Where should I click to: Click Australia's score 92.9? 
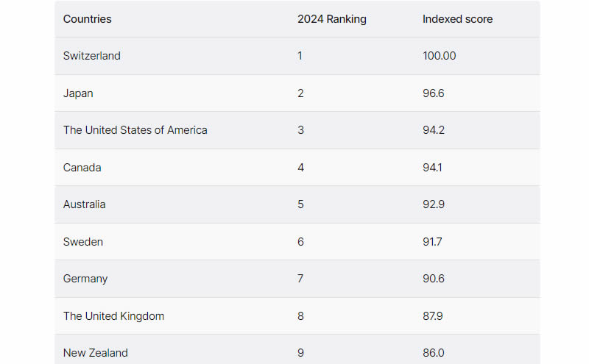[434, 204]
